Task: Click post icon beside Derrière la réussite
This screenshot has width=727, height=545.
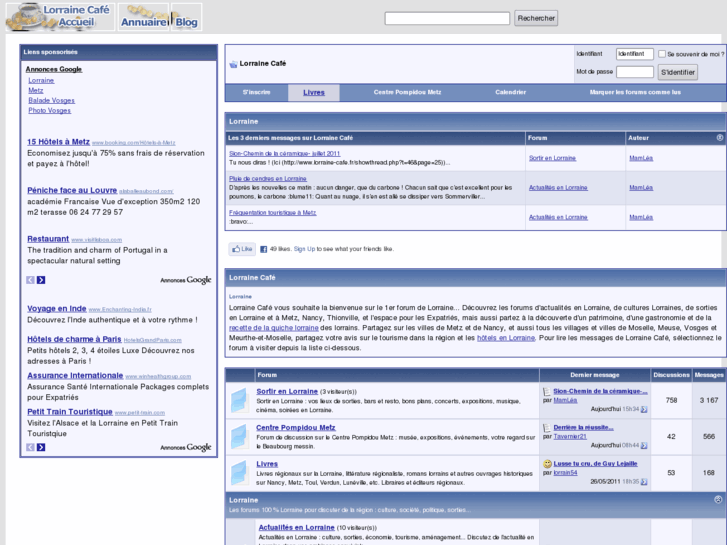Action: pyautogui.click(x=547, y=428)
